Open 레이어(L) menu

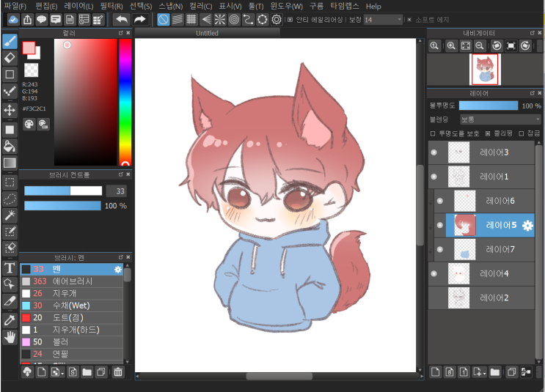pos(78,6)
